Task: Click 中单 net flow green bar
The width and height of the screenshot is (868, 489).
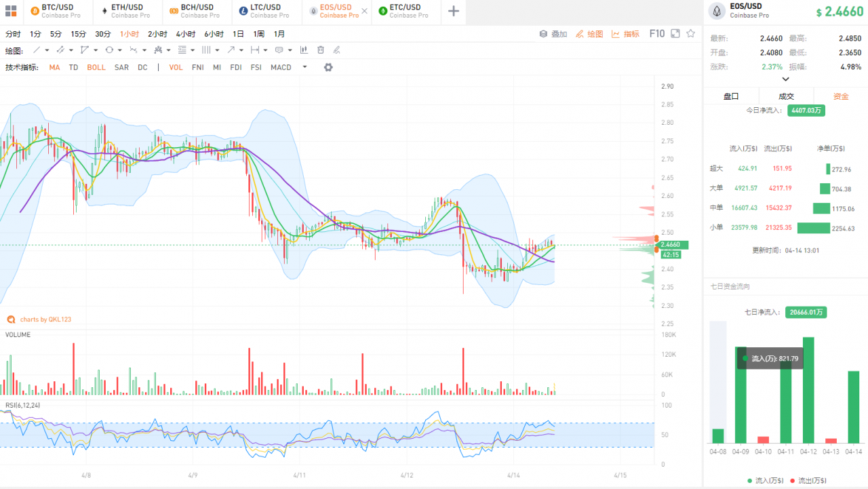Action: click(x=821, y=208)
